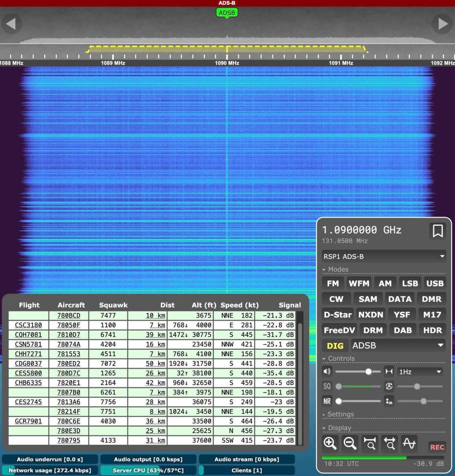Open the ADSB digital mode dropdown

(398, 346)
